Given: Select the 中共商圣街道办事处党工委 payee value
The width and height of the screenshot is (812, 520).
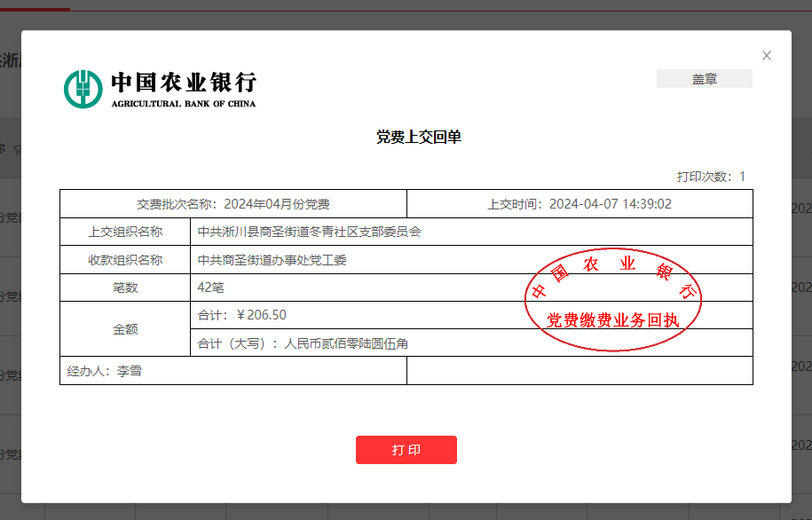Looking at the screenshot, I should pyautogui.click(x=272, y=260).
